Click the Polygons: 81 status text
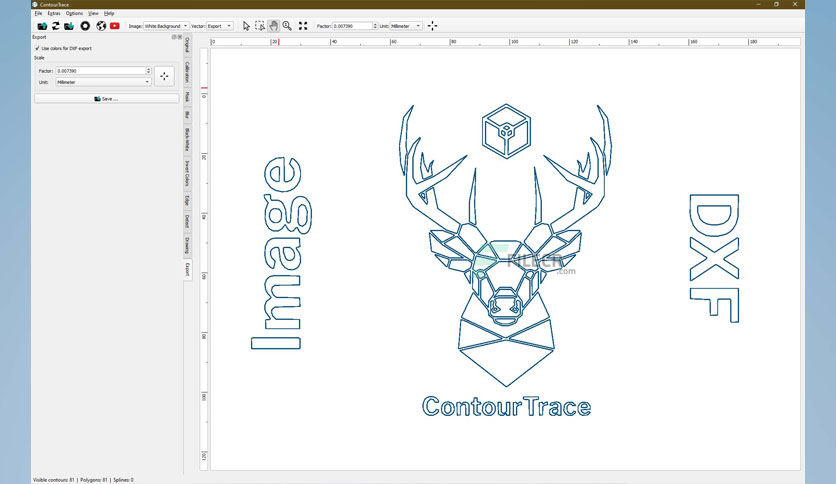Image resolution: width=836 pixels, height=484 pixels. point(94,480)
